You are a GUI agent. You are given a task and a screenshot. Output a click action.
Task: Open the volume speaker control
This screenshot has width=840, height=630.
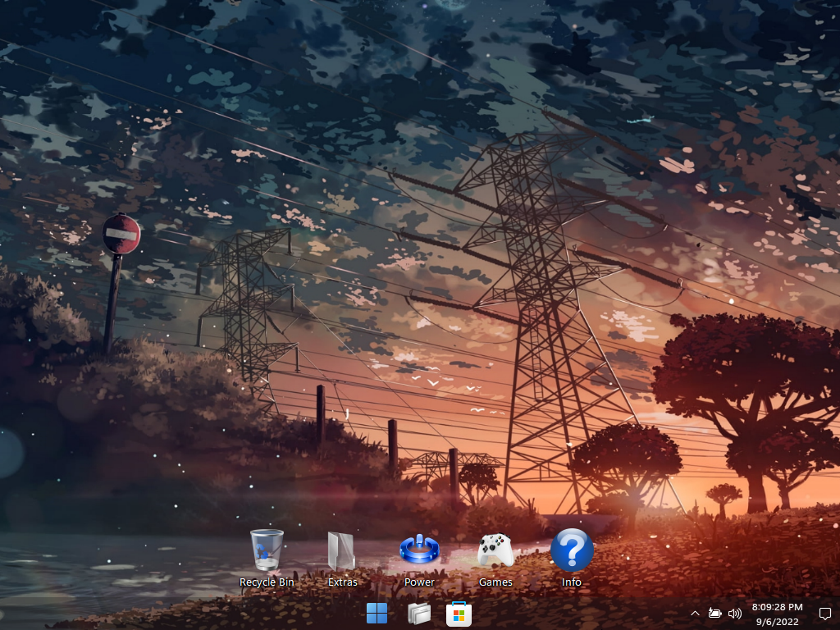coord(735,614)
